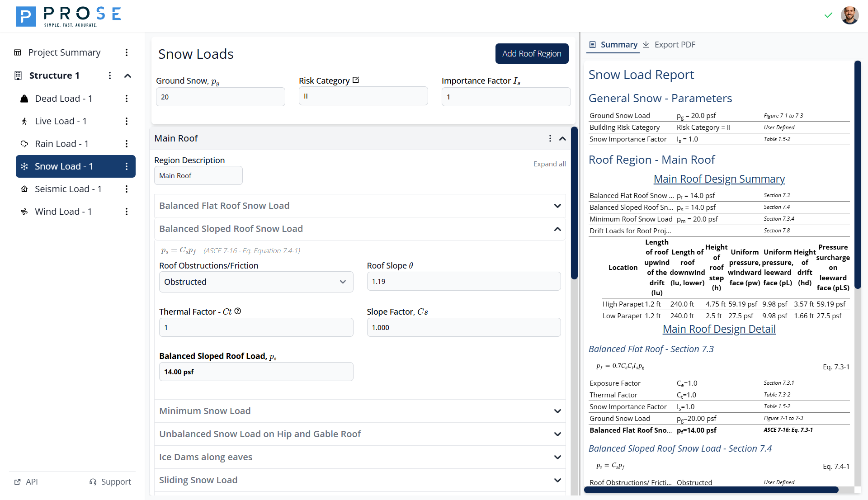Click Expand all link

click(549, 164)
